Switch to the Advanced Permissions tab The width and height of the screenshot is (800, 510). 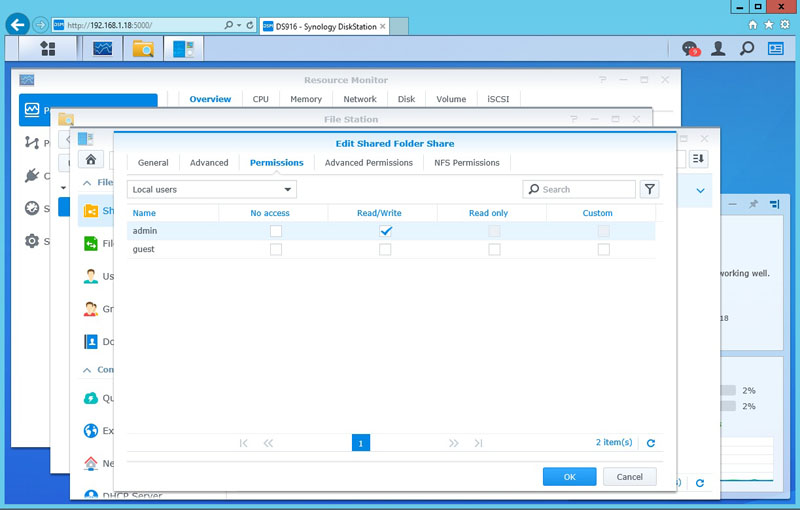coord(368,162)
